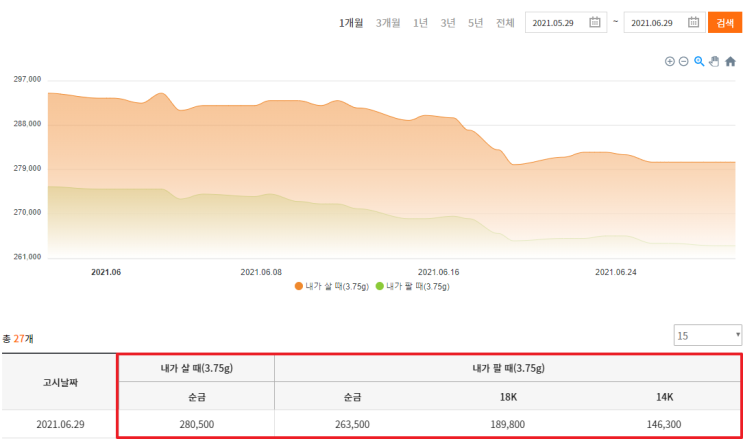Click the orange 검색 search button
Screen dimensions: 743x439
coord(725,22)
